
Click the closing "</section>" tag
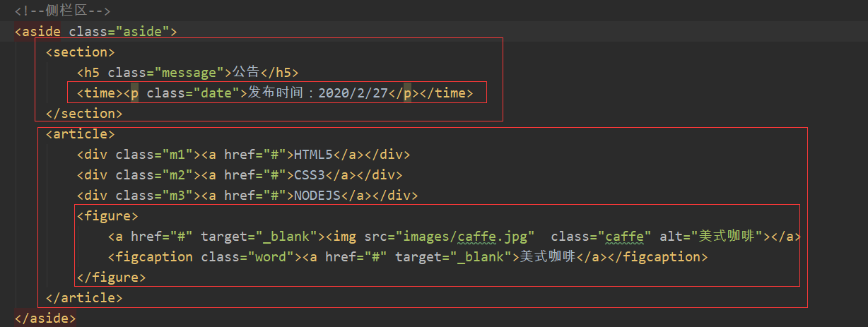point(85,114)
